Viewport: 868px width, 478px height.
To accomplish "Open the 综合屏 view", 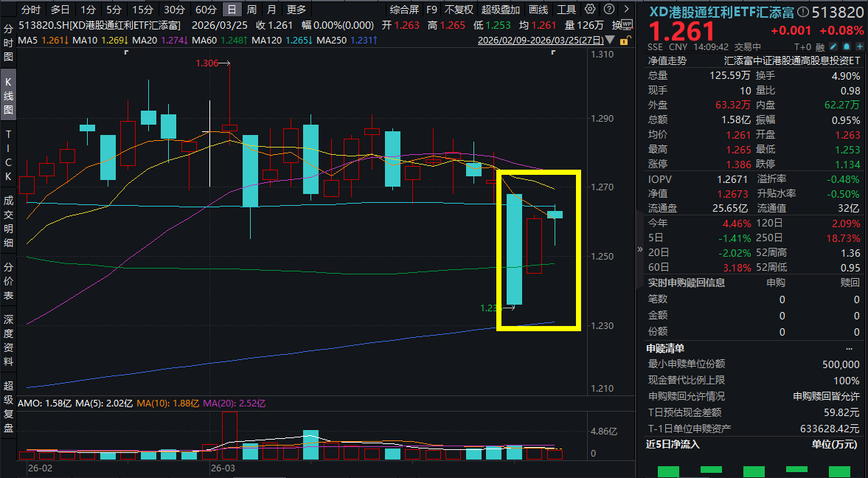I will click(x=404, y=10).
